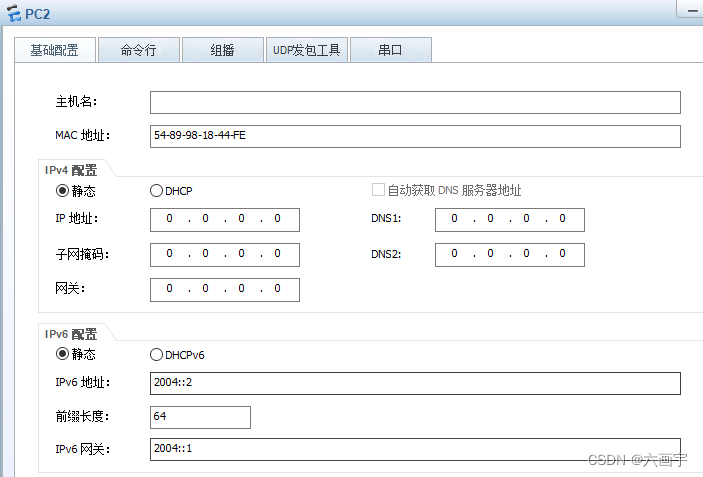The image size is (703, 477).
Task: Select the DHCP radio button
Action: coord(156,191)
